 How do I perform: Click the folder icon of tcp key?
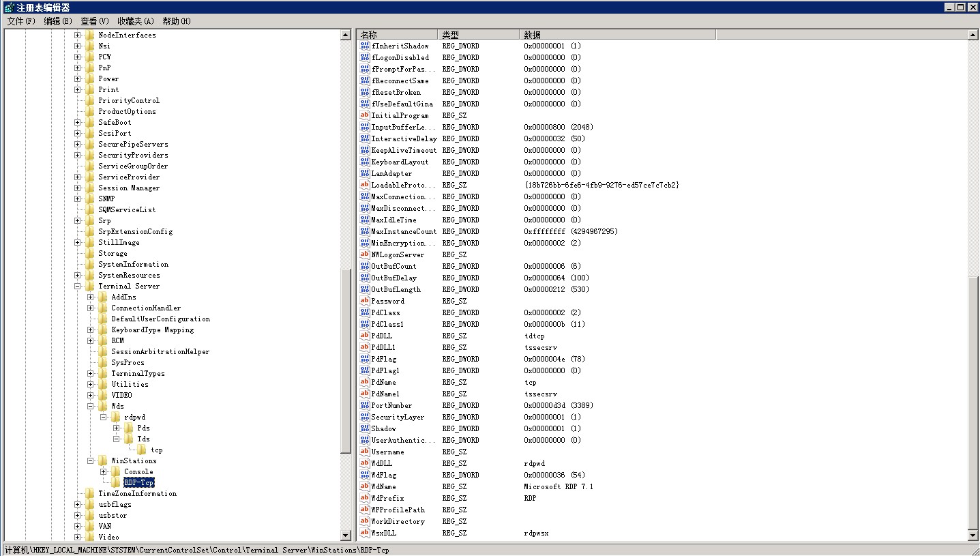click(142, 450)
